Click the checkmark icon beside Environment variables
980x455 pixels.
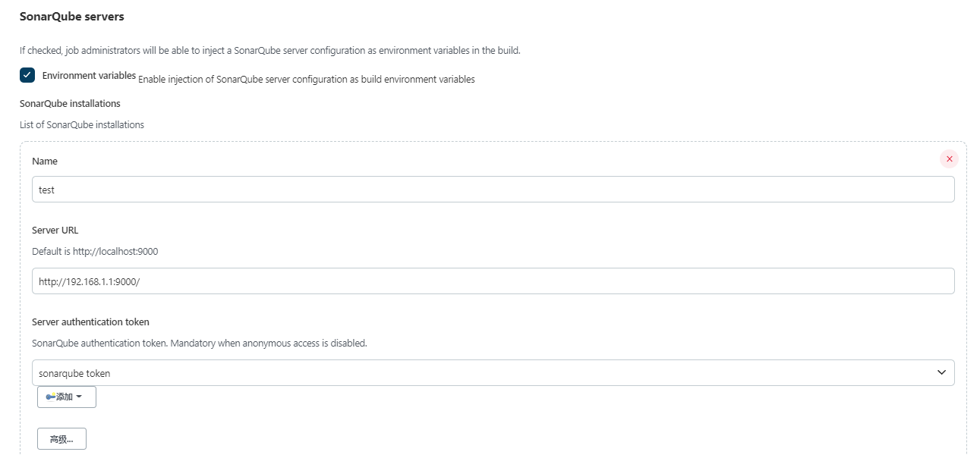(27, 75)
